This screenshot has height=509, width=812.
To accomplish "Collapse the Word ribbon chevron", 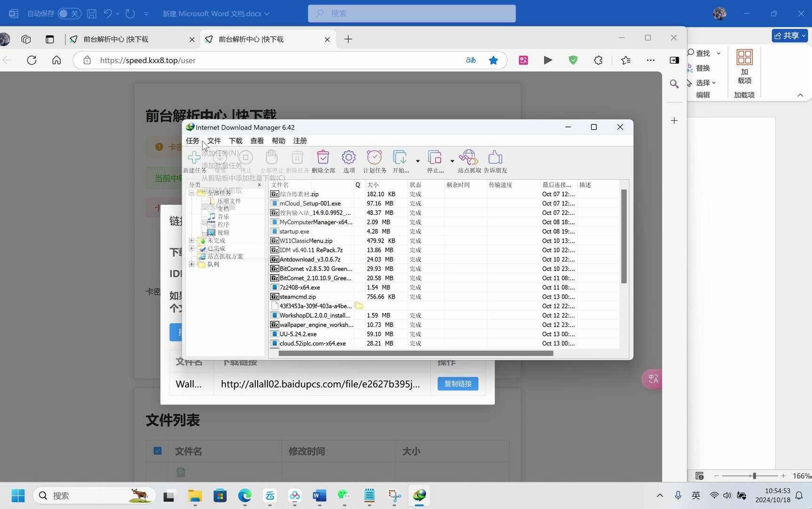I will 800,95.
